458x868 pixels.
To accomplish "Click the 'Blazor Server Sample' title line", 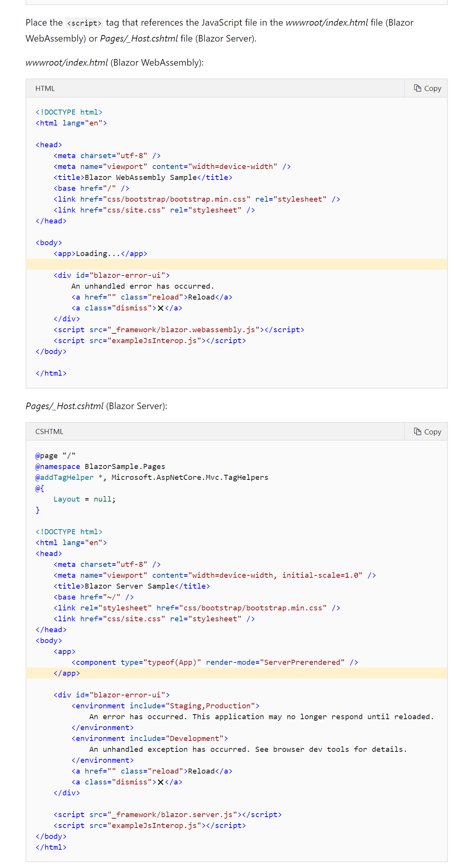I will coord(132,586).
